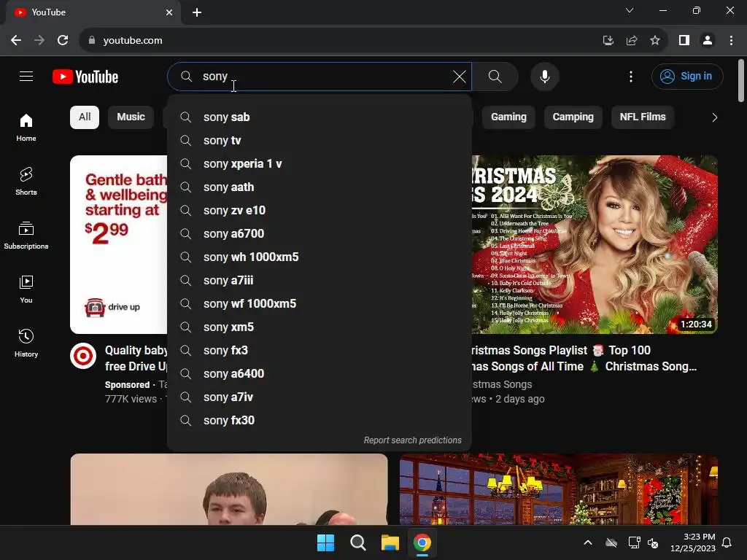Click the Target channel avatar
Viewport: 747px width, 560px height.
[83, 356]
